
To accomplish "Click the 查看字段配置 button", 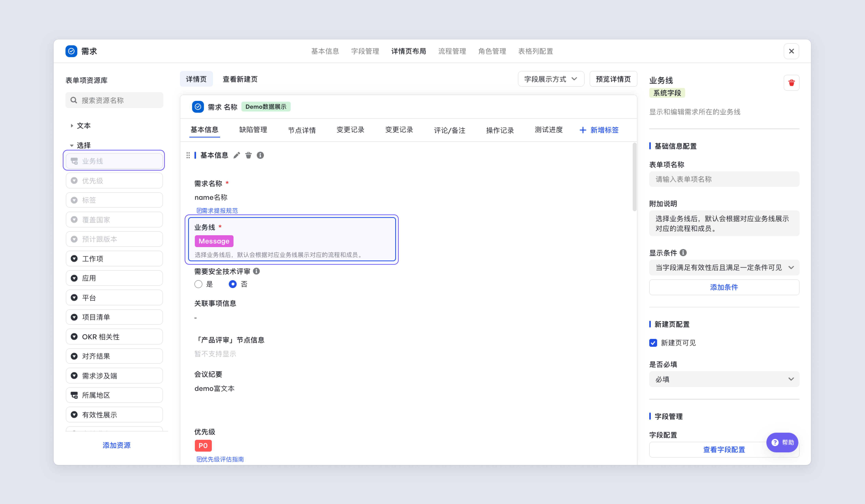I will (724, 449).
